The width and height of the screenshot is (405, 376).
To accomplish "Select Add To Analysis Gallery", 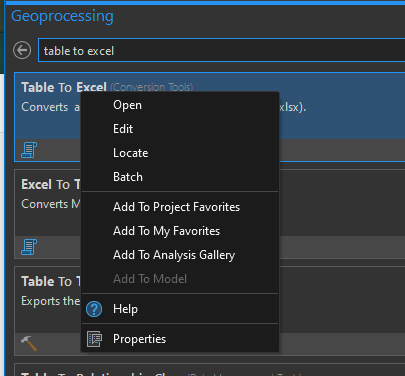I will (x=180, y=255).
